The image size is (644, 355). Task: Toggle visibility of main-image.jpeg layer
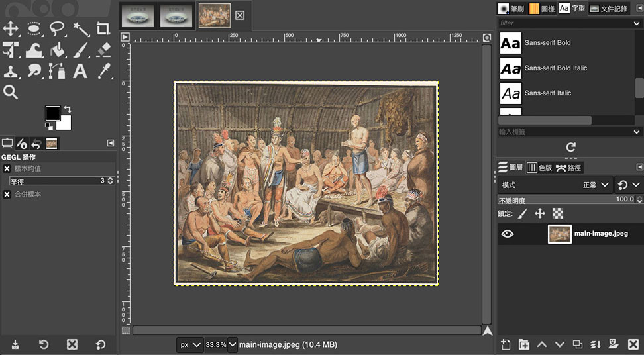coord(508,233)
